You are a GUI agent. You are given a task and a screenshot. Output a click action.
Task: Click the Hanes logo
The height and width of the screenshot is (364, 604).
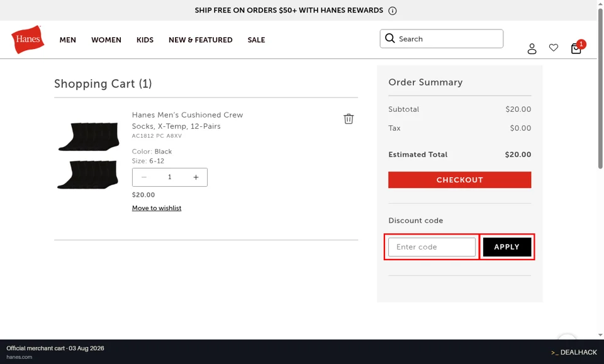click(28, 39)
